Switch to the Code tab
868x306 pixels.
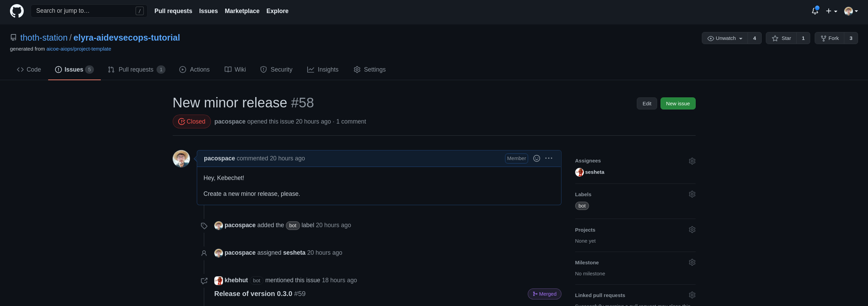(29, 70)
